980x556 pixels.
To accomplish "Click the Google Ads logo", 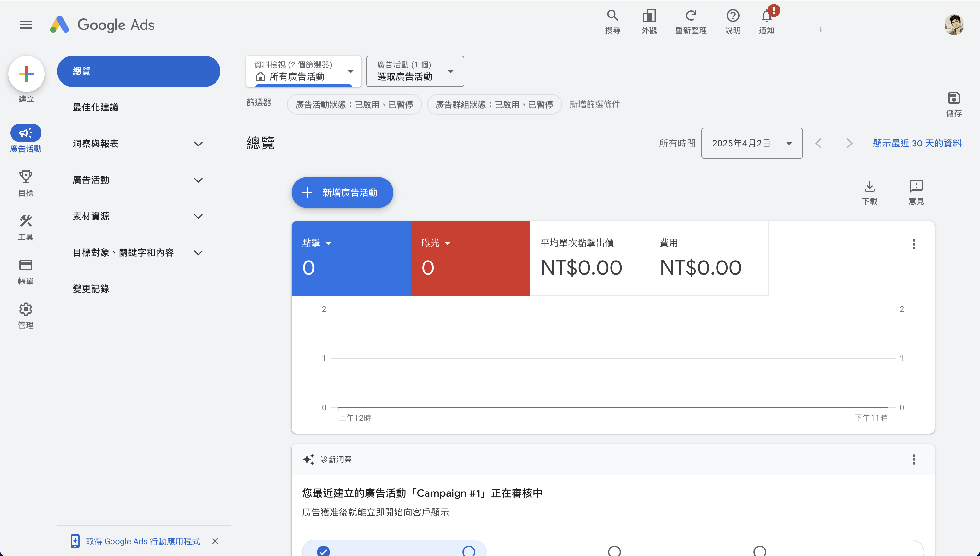I will [x=102, y=25].
